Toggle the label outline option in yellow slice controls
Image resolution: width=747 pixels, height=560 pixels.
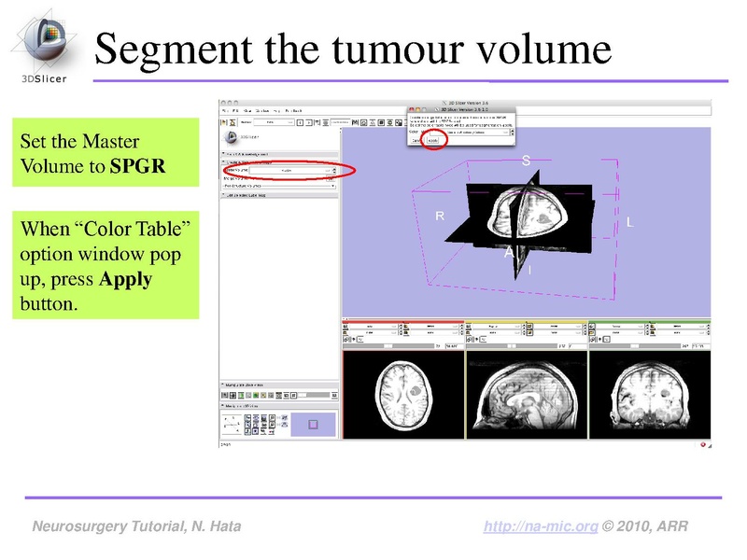click(529, 333)
